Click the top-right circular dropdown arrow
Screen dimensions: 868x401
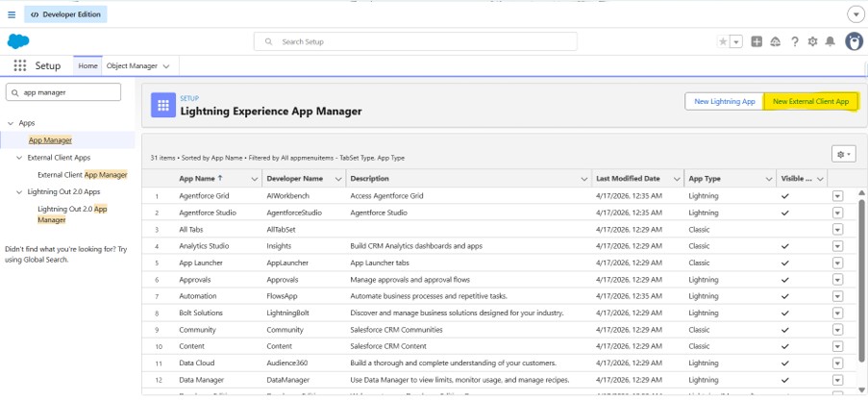(x=856, y=14)
